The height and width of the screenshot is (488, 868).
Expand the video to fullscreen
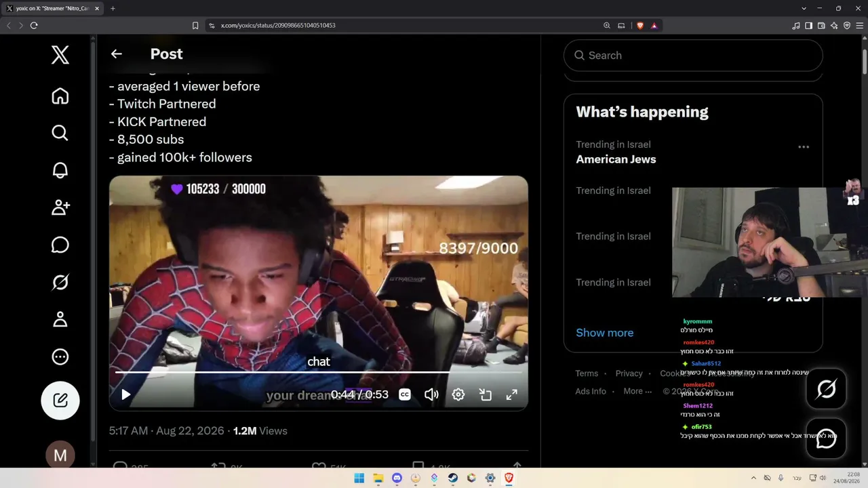pos(512,394)
